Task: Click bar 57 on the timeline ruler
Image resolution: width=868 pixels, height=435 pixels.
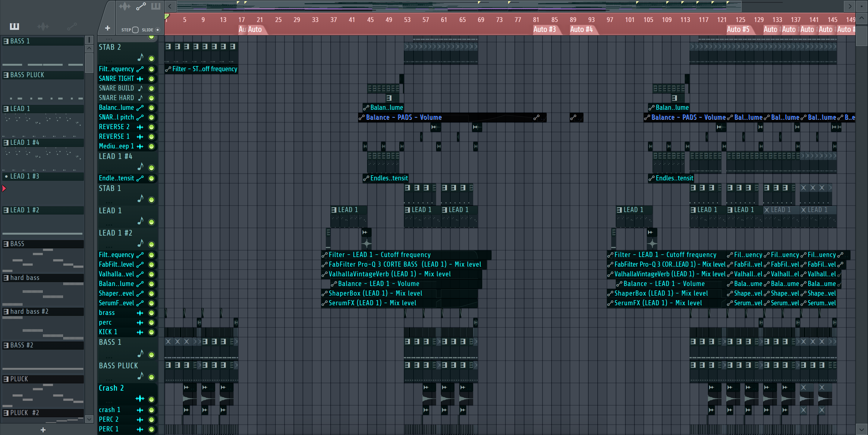Action: click(426, 20)
